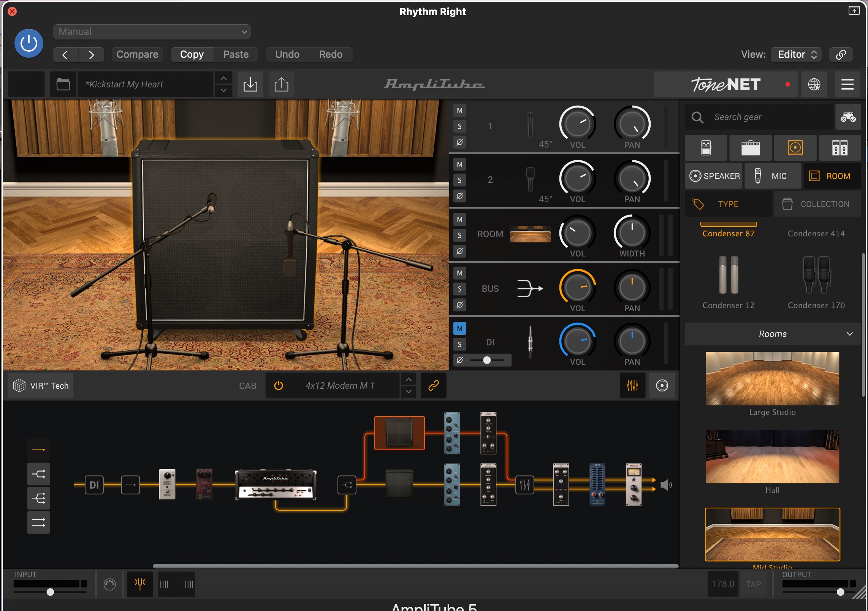The height and width of the screenshot is (611, 868).
Task: Solo the ROOM mixer channel
Action: point(459,235)
